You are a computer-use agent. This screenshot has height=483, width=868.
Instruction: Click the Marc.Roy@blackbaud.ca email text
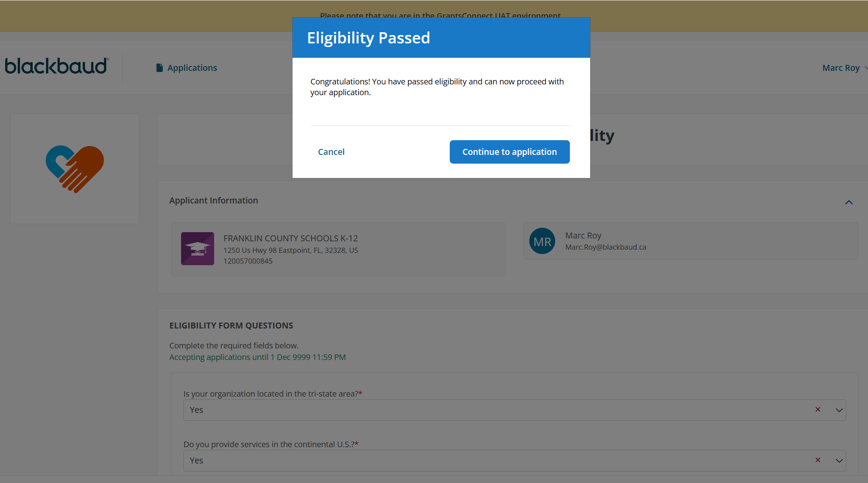[606, 247]
